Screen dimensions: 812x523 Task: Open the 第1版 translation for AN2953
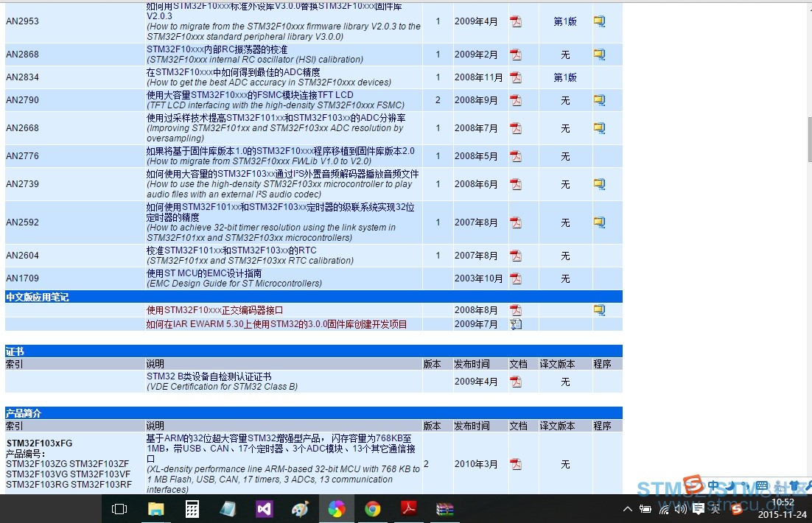point(565,21)
